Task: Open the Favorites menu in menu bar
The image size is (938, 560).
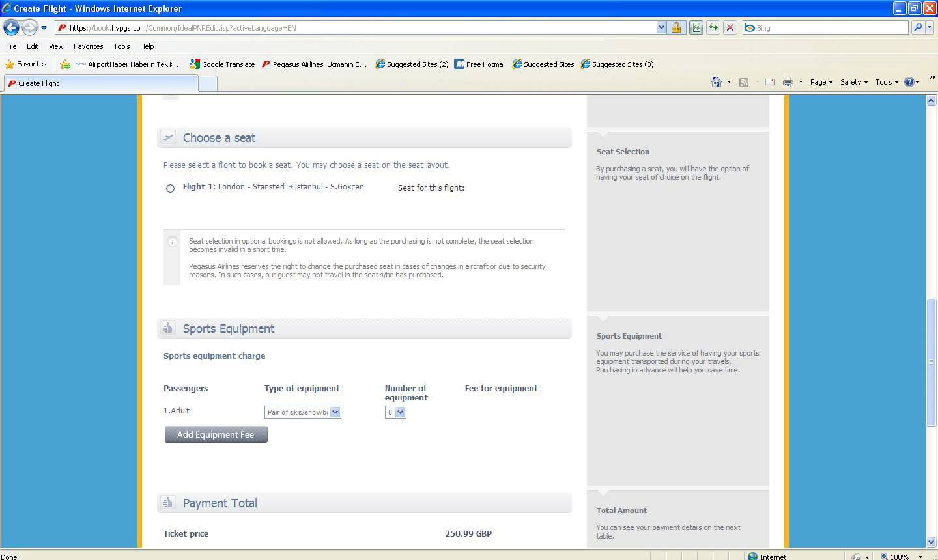Action: tap(88, 46)
